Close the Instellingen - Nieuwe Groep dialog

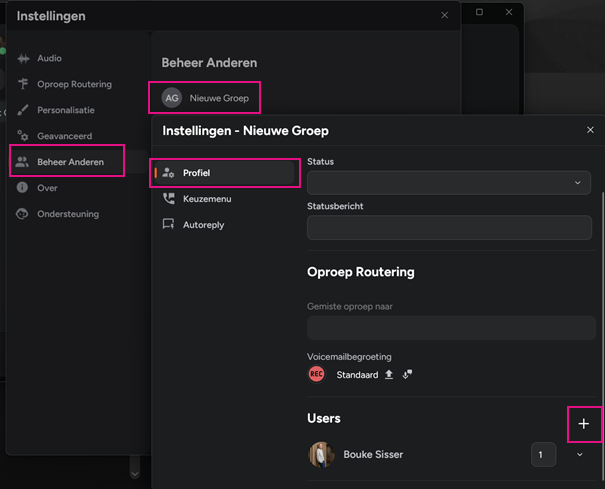click(590, 130)
